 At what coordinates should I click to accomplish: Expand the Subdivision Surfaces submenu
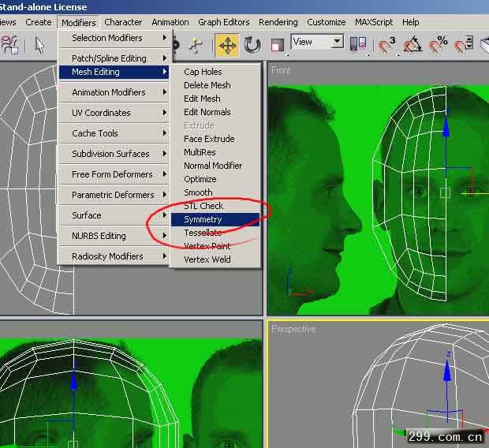[x=115, y=154]
